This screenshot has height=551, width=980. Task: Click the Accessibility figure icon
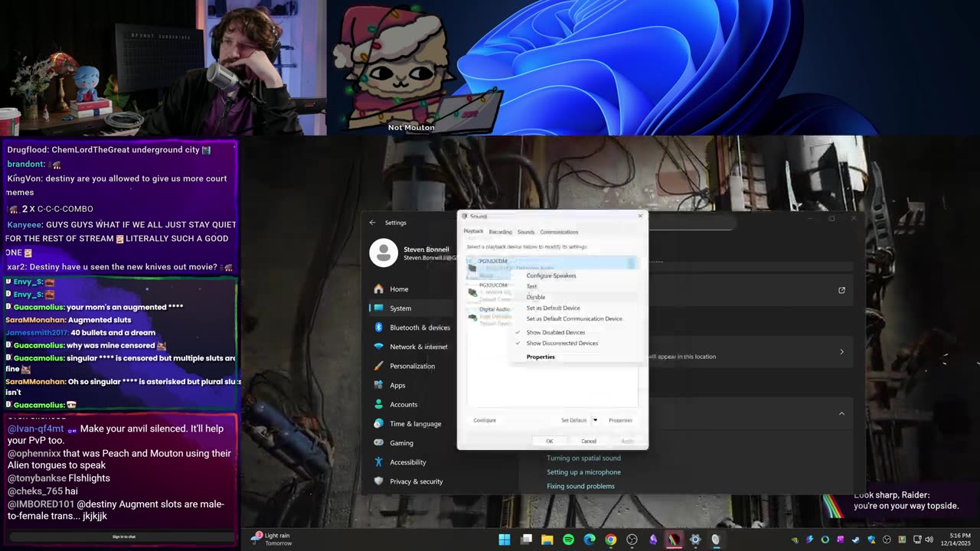(x=378, y=462)
